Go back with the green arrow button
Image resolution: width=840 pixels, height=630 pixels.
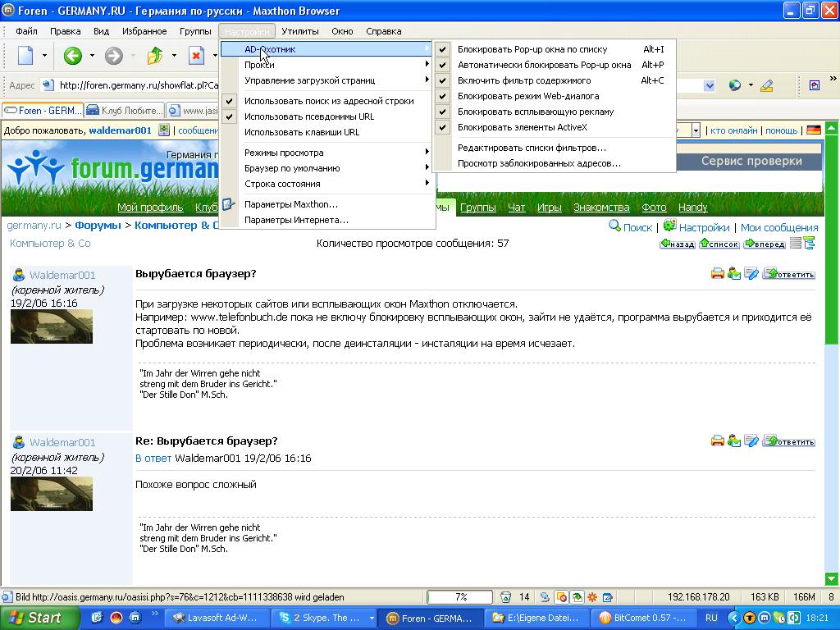(72, 55)
